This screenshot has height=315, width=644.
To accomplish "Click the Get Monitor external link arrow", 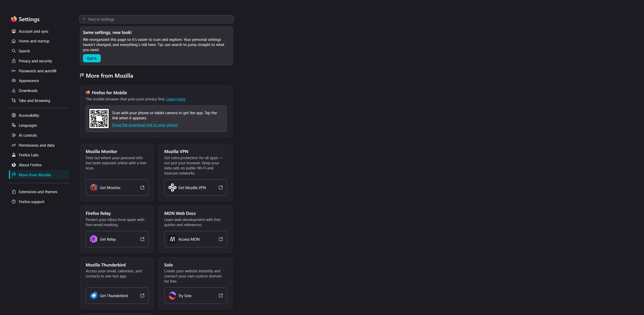I will point(142,188).
